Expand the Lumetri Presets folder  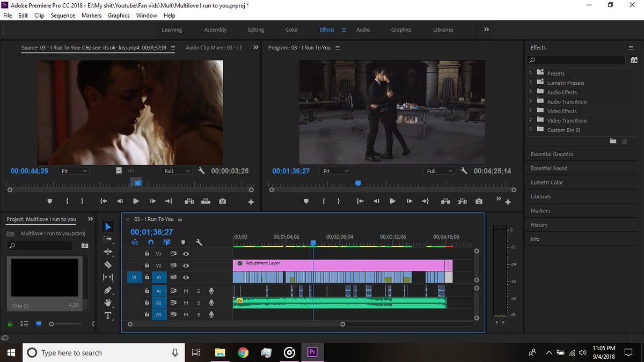pos(531,83)
